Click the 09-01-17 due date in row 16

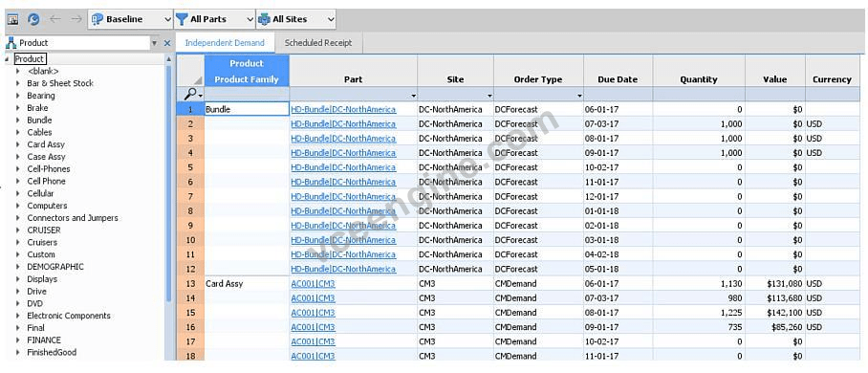pyautogui.click(x=618, y=327)
